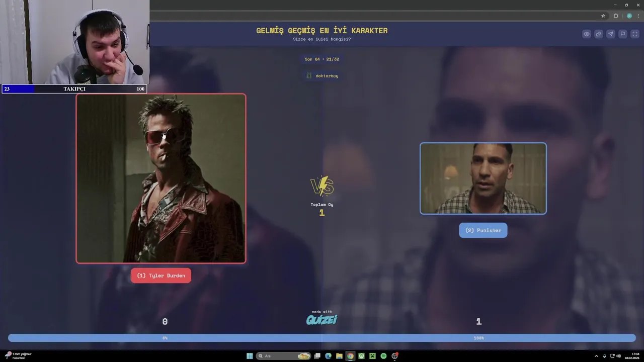The width and height of the screenshot is (644, 362).
Task: Click the Quizei logo at the bottom
Action: pos(322,320)
